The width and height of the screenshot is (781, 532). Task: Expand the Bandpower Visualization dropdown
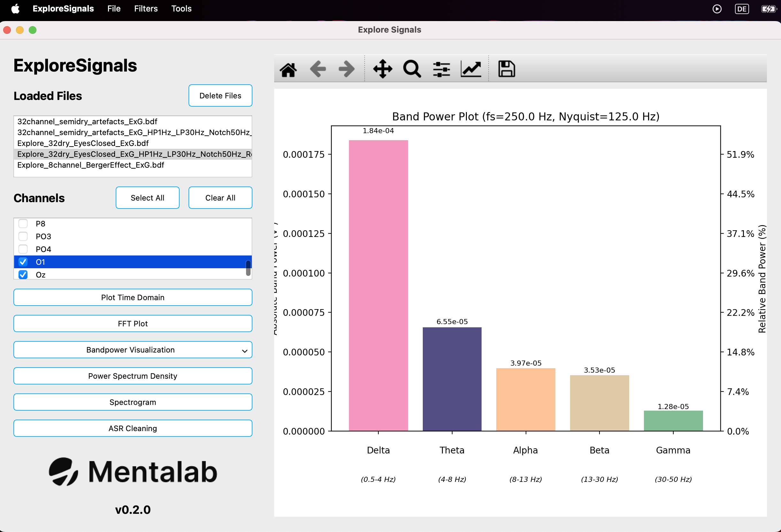pyautogui.click(x=133, y=350)
